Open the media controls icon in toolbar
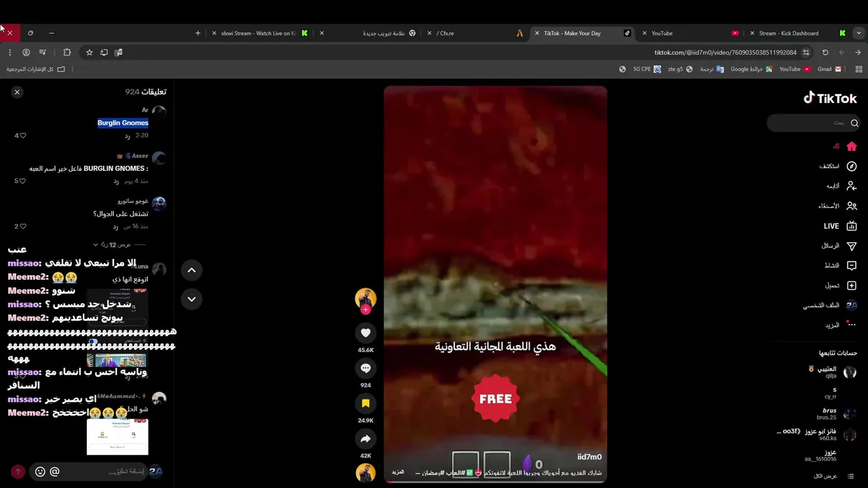 tap(42, 52)
